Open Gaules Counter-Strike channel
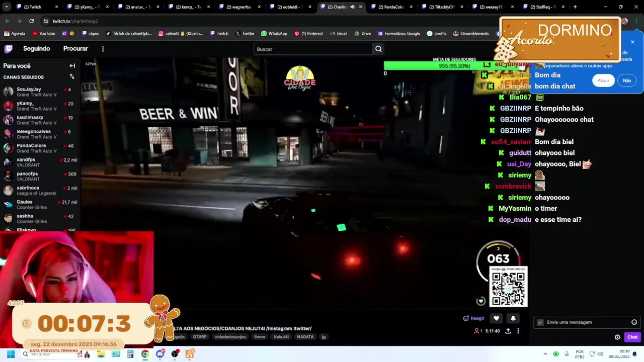The image size is (644, 362). tap(40, 204)
